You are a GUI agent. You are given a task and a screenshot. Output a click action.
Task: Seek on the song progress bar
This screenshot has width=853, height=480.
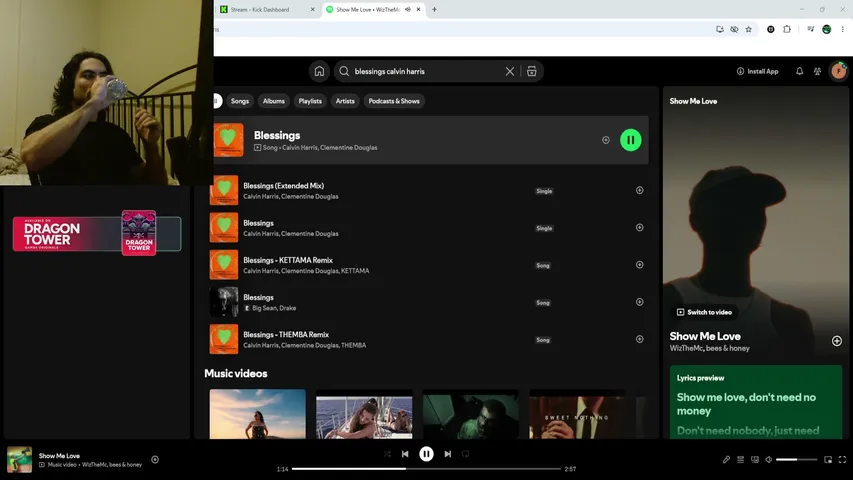tap(426, 469)
